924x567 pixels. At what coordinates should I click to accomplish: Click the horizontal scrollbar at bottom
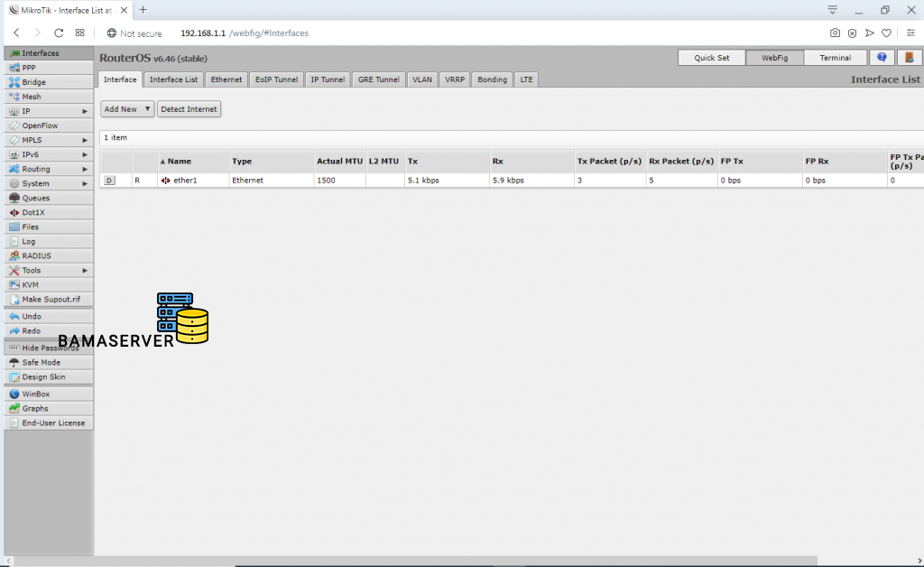(415, 560)
